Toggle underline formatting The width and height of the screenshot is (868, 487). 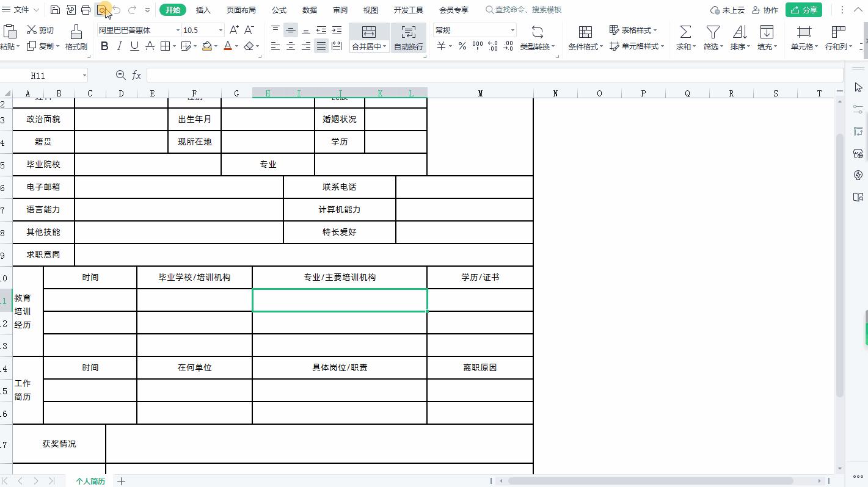[x=134, y=45]
